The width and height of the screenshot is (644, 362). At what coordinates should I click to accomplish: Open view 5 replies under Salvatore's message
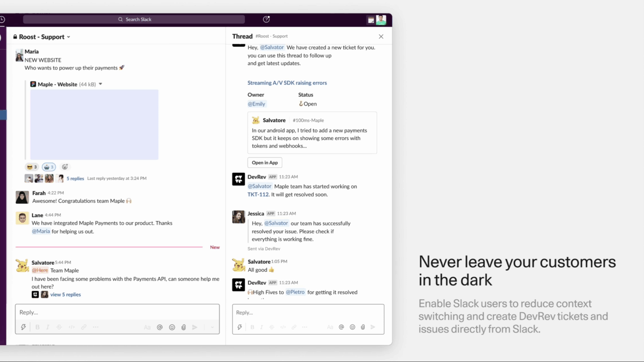click(65, 295)
